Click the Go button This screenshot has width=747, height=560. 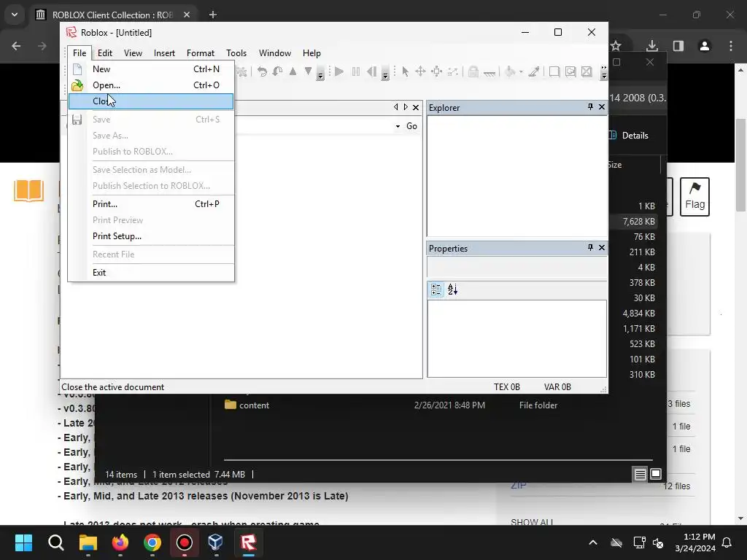[411, 126]
